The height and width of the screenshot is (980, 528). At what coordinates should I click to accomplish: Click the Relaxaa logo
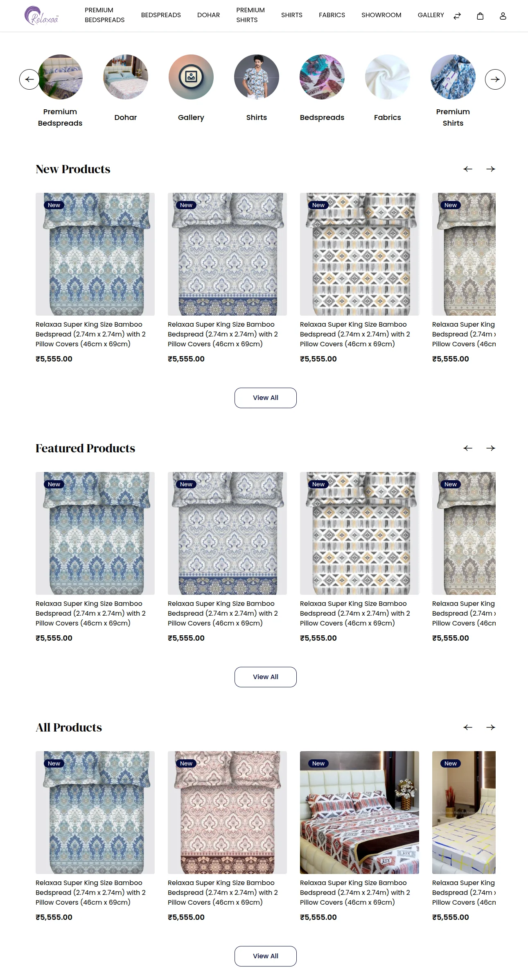click(x=41, y=16)
